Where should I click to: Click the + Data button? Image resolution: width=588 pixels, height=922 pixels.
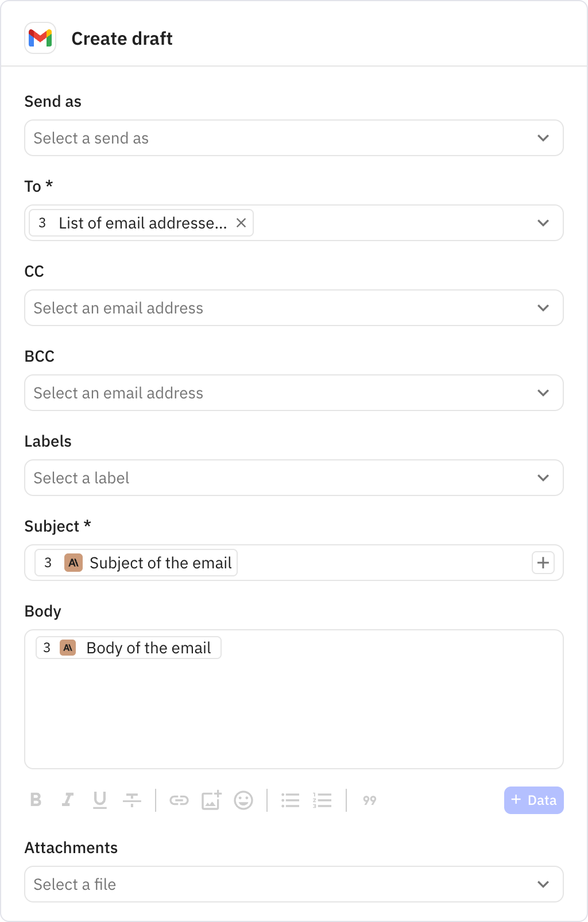coord(533,800)
